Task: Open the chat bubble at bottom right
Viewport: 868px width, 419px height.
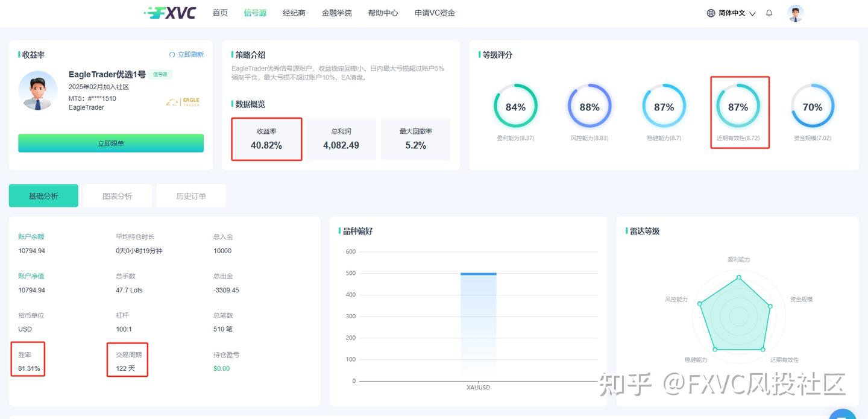Action: click(843, 414)
